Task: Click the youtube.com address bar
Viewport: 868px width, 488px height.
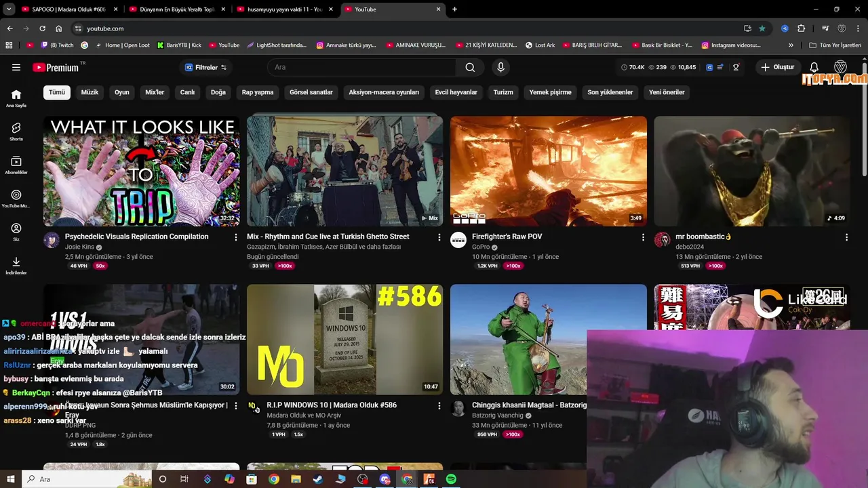Action: [x=407, y=28]
